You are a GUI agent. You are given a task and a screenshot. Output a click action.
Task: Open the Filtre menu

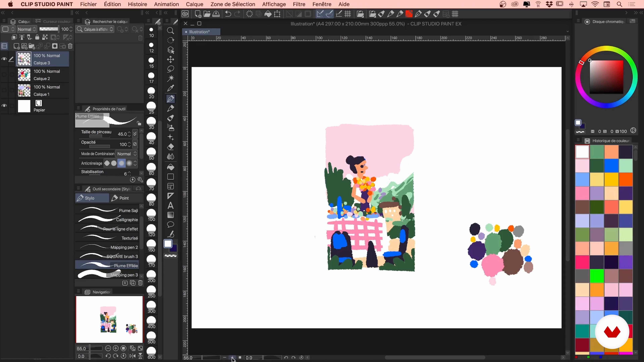coord(299,4)
